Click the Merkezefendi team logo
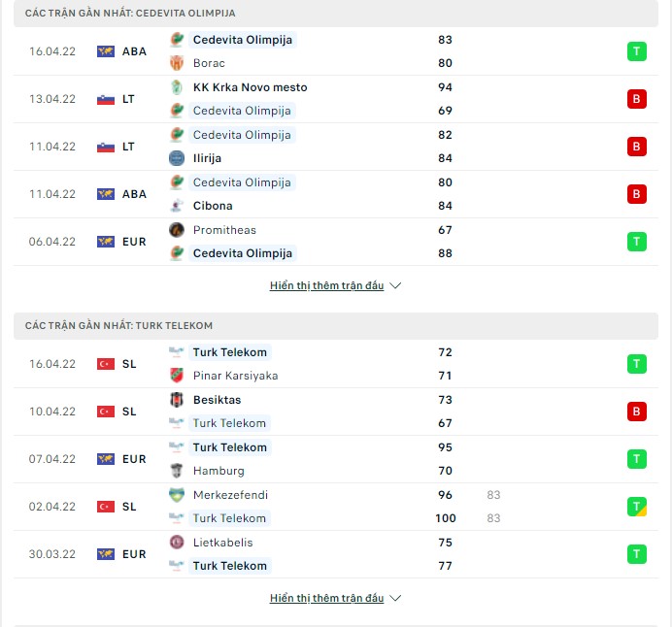This screenshot has width=672, height=627. [x=177, y=495]
